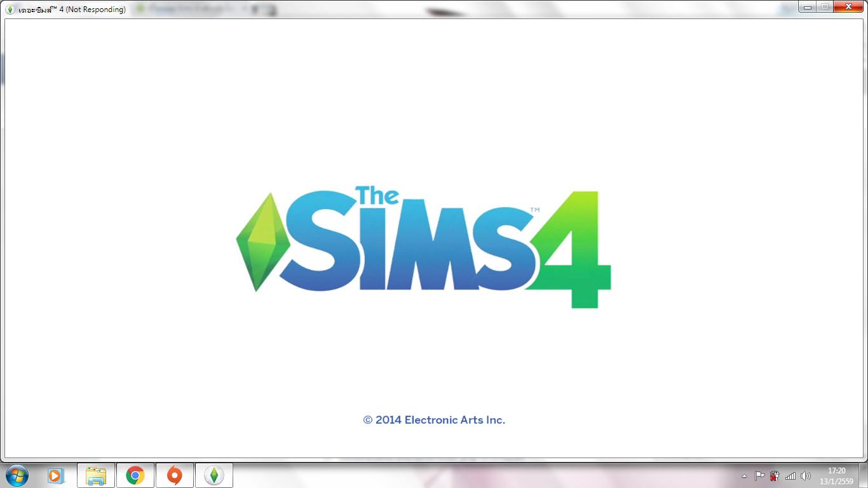This screenshot has height=488, width=868.
Task: Select The Sims 4 taskbar button
Action: [214, 475]
